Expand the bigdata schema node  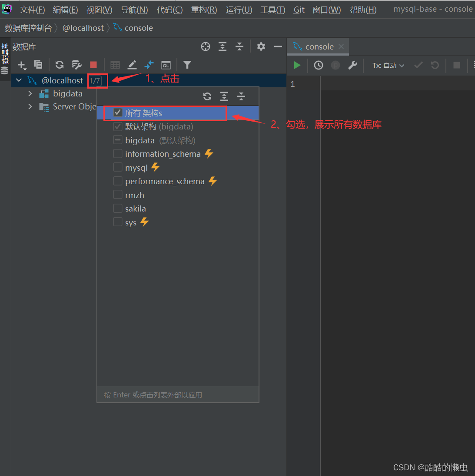pyautogui.click(x=30, y=93)
